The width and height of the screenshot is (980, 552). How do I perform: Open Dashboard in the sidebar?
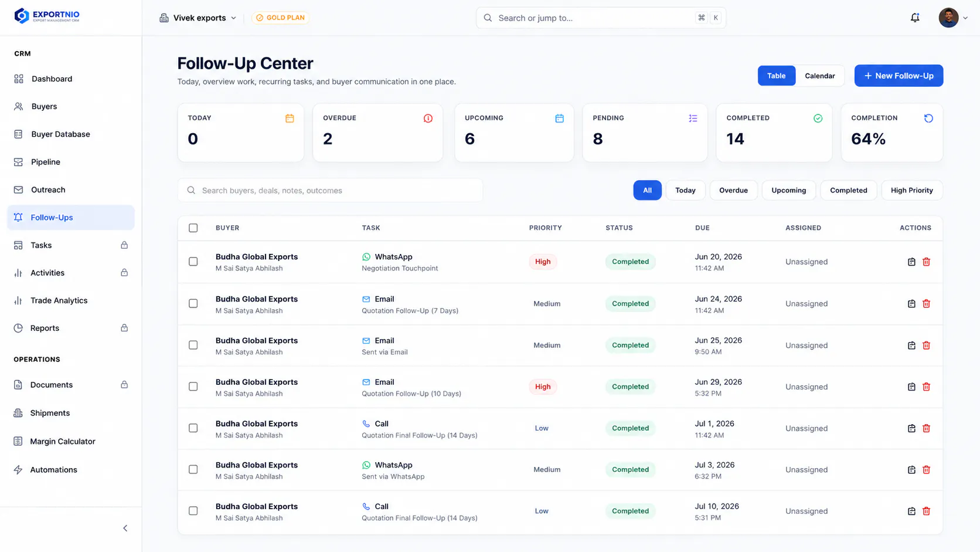tap(70, 79)
